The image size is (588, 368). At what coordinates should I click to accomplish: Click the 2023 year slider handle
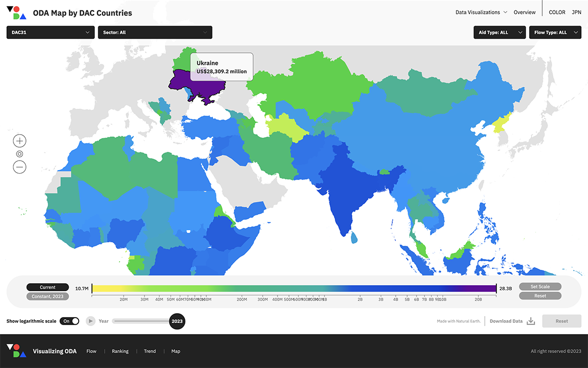pos(177,321)
